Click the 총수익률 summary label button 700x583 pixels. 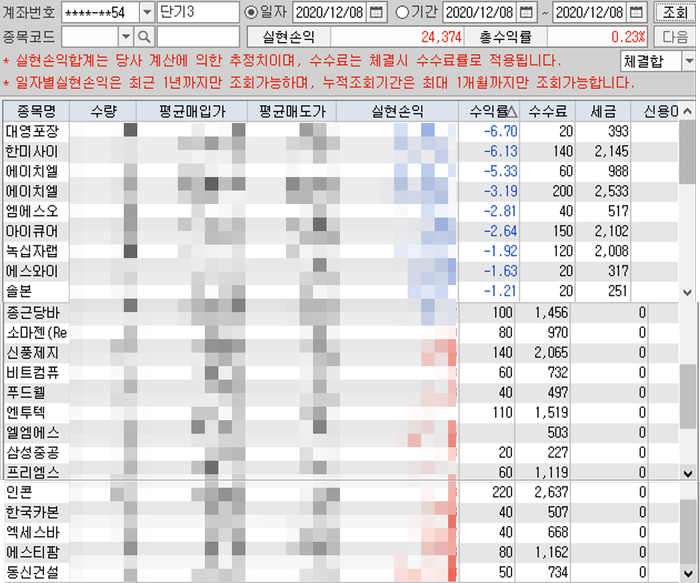(505, 37)
